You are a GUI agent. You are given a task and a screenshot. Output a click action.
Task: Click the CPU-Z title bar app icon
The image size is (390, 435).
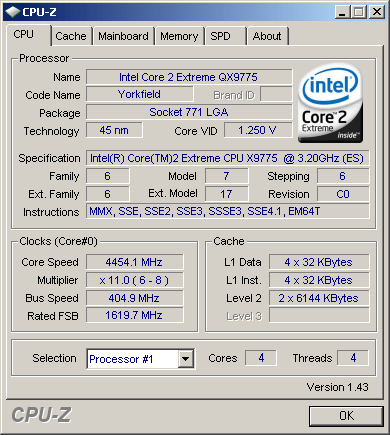(13, 12)
